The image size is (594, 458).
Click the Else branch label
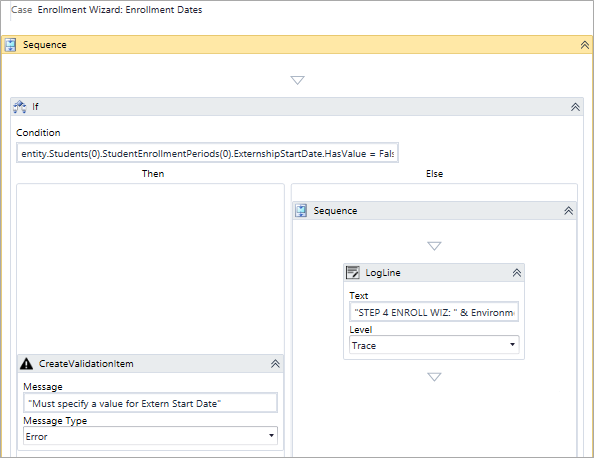(434, 174)
